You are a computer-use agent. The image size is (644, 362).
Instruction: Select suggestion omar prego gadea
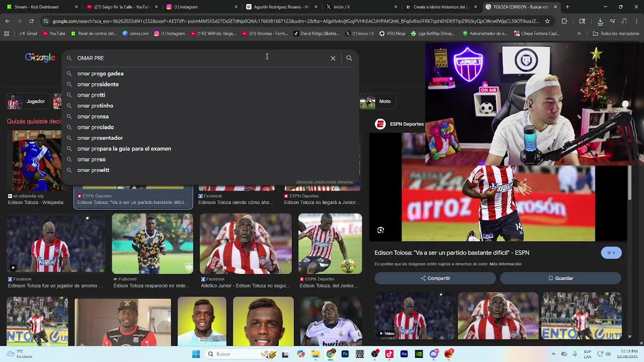click(x=210, y=73)
